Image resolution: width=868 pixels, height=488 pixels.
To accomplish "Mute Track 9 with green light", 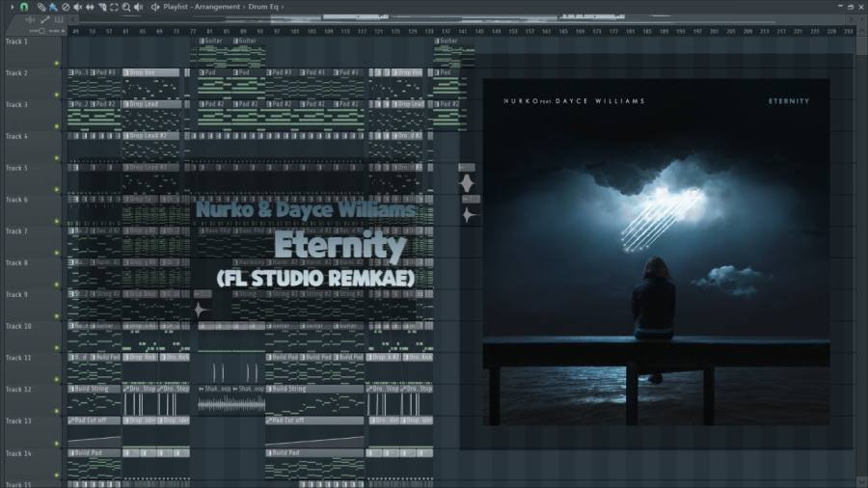I will tap(57, 316).
